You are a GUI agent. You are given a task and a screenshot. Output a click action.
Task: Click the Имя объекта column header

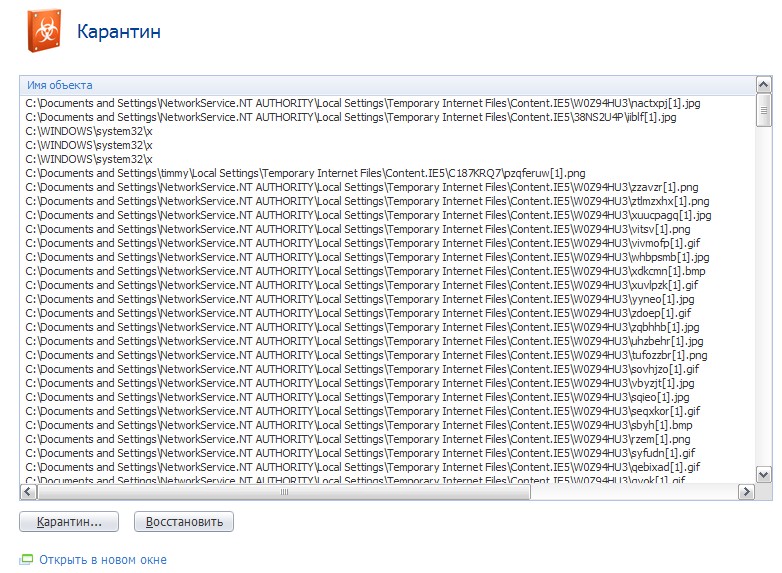(60, 85)
